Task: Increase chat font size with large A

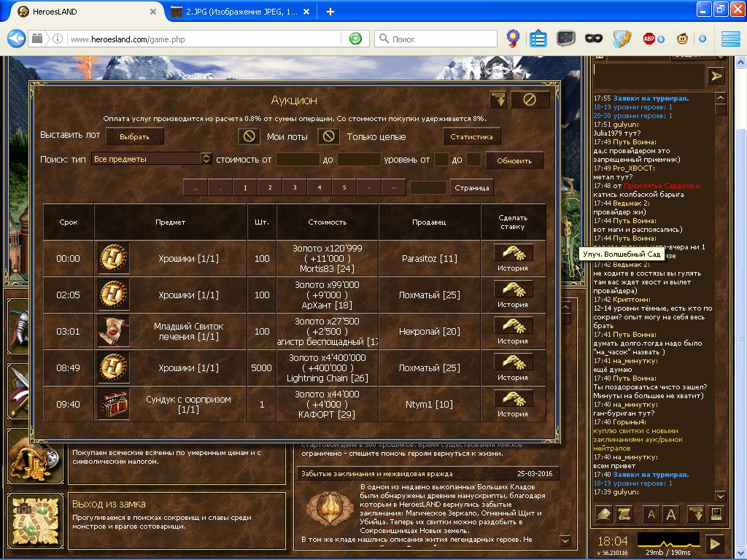Action: point(670,514)
